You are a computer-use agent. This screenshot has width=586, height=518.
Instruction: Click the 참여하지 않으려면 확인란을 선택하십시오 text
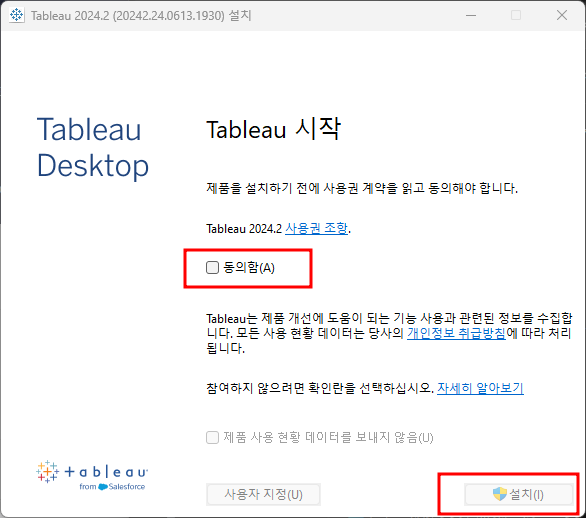(x=320, y=388)
